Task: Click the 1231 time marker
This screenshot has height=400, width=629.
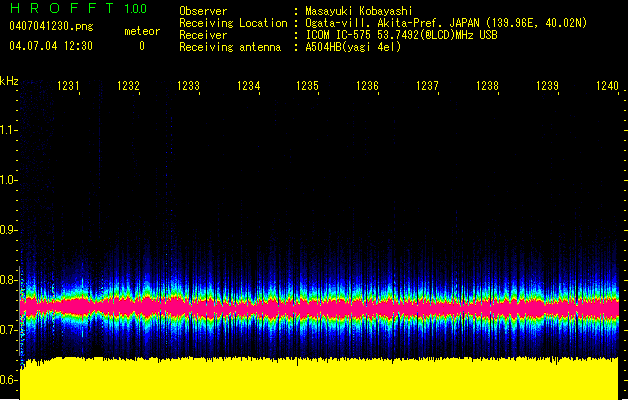Action: click(x=69, y=87)
